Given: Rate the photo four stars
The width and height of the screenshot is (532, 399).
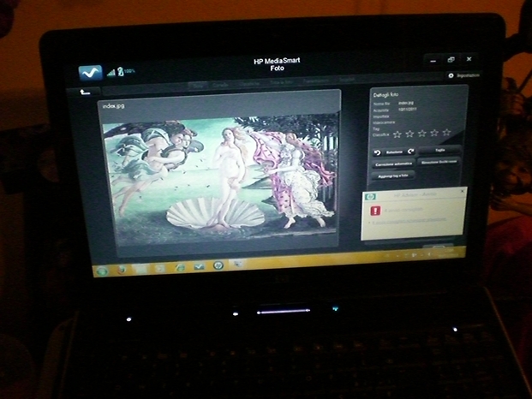Looking at the screenshot, I should click(x=434, y=133).
